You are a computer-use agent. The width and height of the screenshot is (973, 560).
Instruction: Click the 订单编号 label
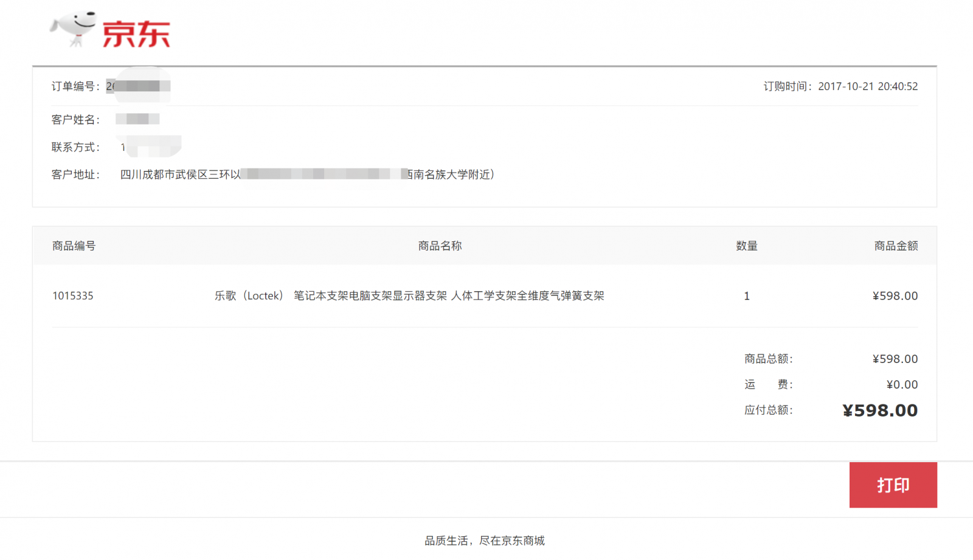75,86
